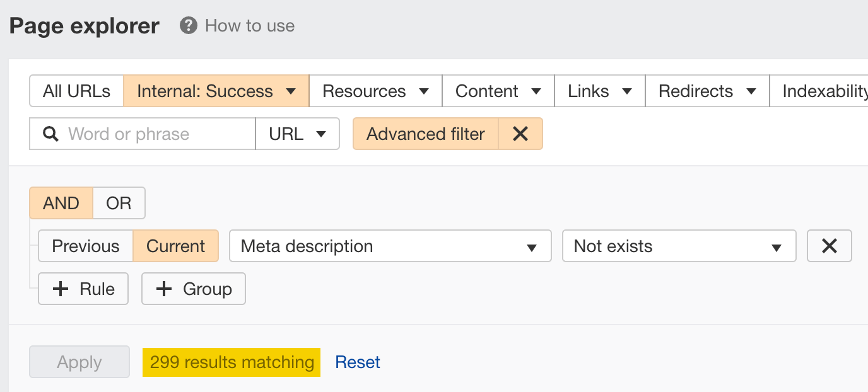Open the URL search scope dropdown
The height and width of the screenshot is (392, 868).
pyautogui.click(x=297, y=134)
